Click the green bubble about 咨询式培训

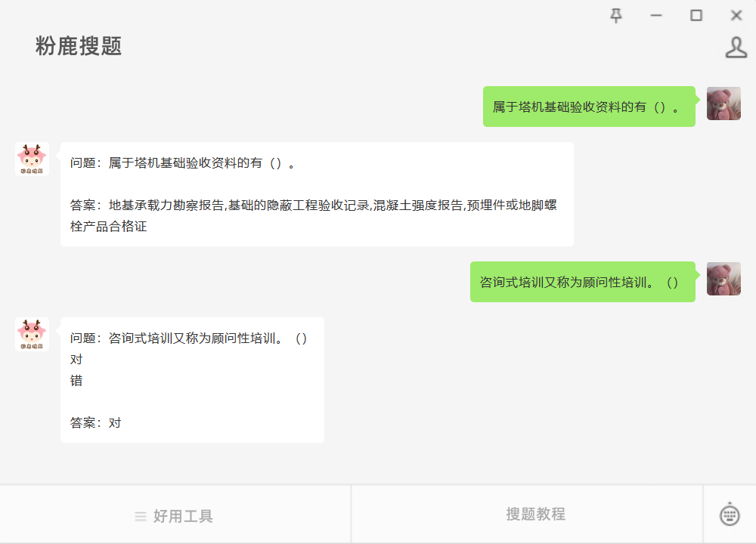click(582, 282)
